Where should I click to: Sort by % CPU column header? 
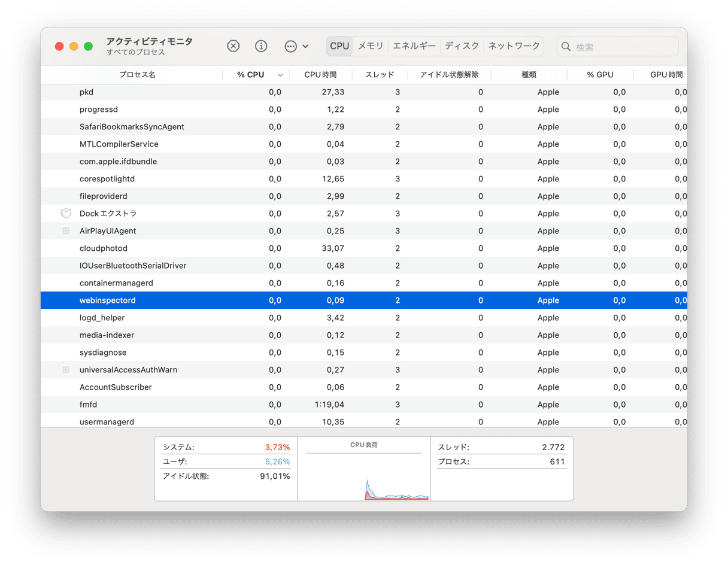tap(250, 75)
